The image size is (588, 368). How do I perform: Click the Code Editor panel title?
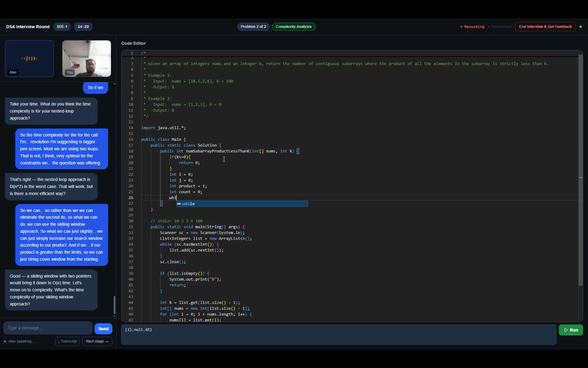133,43
